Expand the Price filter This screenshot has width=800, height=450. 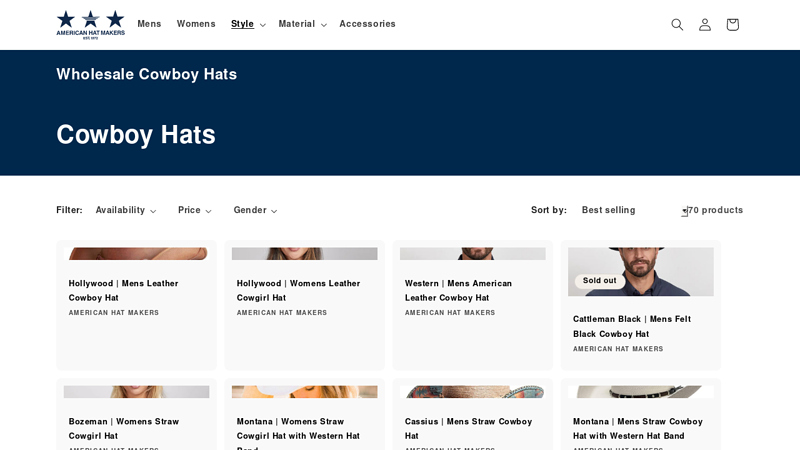194,210
